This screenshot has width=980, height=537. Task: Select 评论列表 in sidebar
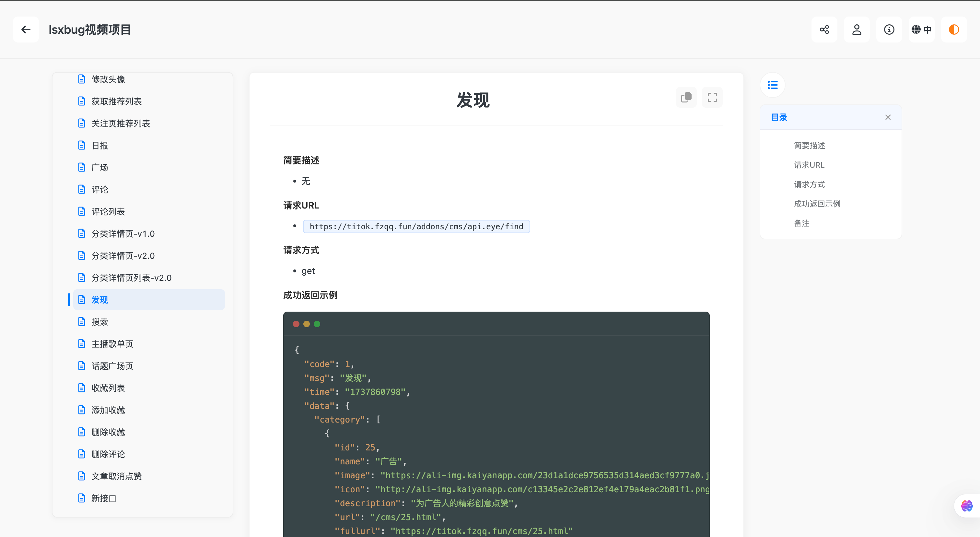coord(108,212)
